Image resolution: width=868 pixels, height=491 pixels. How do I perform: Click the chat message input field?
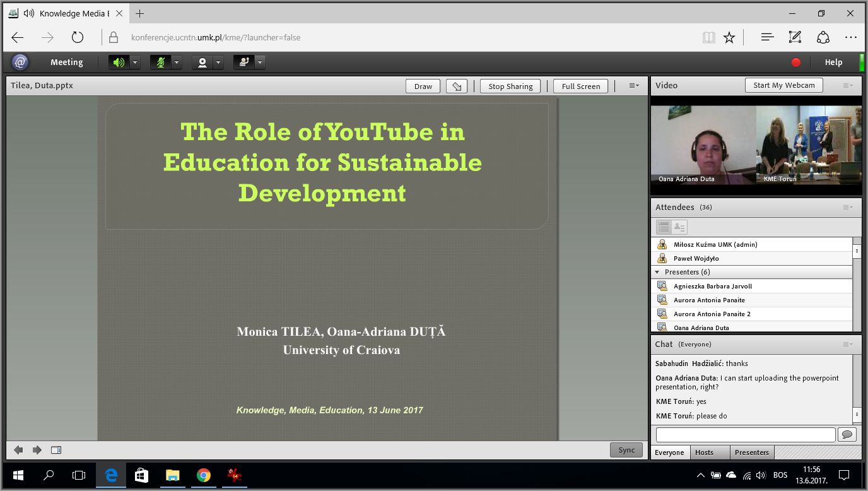746,435
